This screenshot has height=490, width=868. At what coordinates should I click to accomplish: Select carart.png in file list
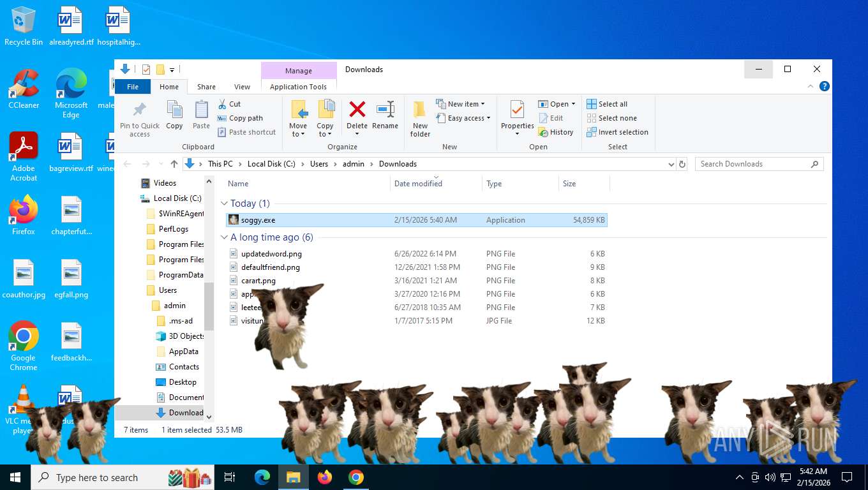click(417, 281)
